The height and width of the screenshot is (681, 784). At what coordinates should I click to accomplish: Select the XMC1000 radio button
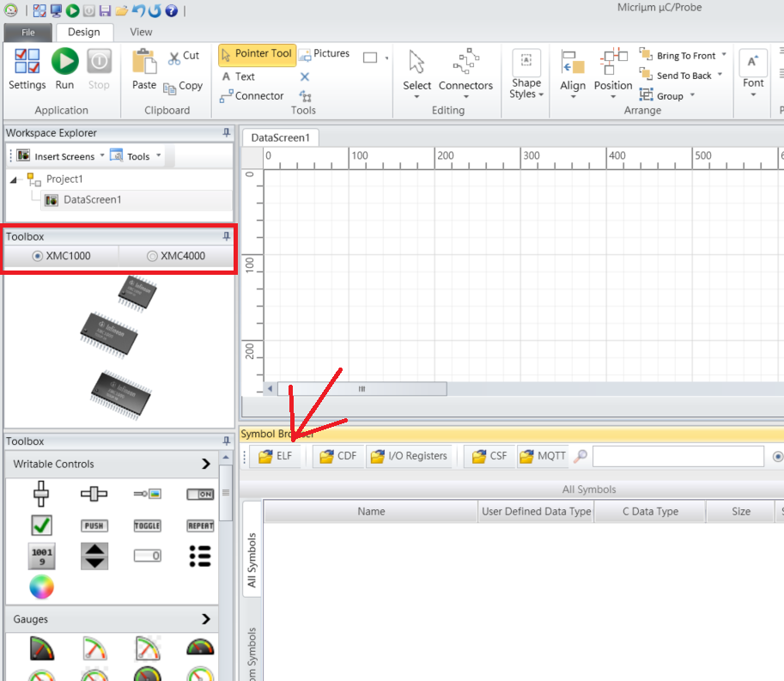[x=38, y=256]
